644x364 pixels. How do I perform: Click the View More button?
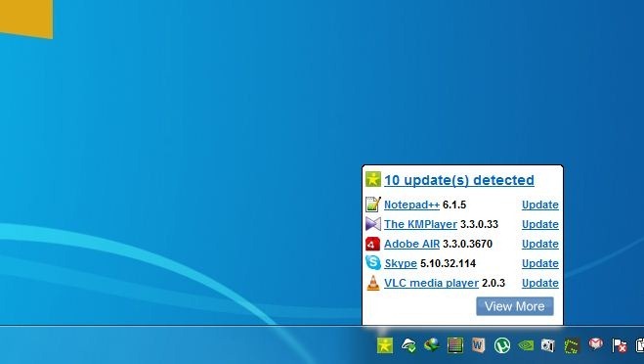click(x=515, y=306)
